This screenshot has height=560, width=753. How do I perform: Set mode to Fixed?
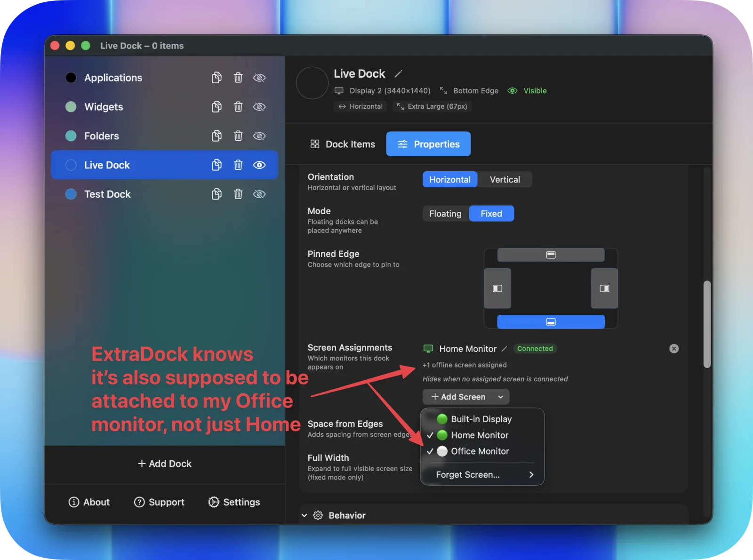491,214
